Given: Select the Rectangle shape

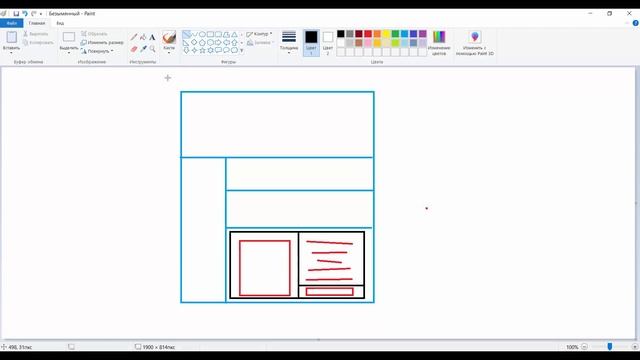Looking at the screenshot, I should coord(210,34).
